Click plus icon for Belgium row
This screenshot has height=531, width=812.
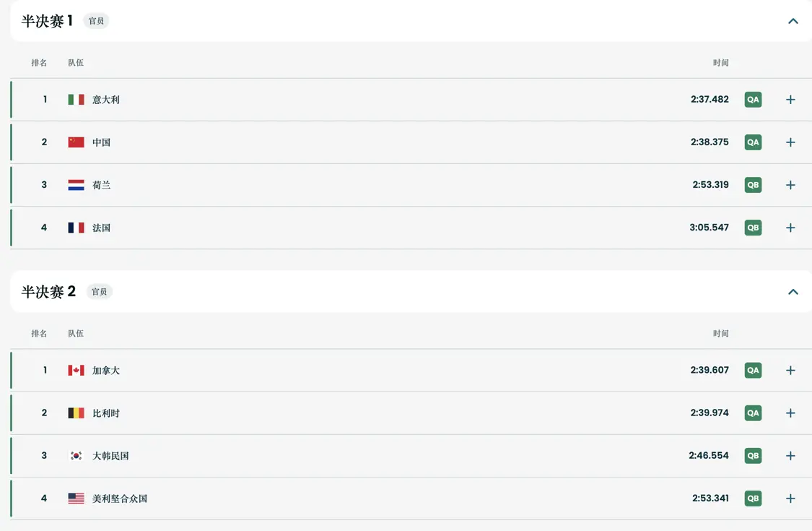[790, 413]
